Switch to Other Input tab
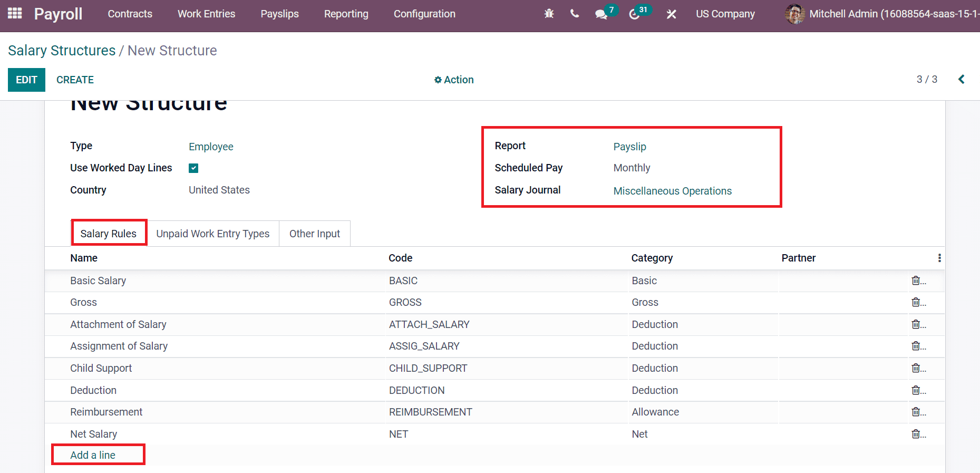 pos(315,234)
